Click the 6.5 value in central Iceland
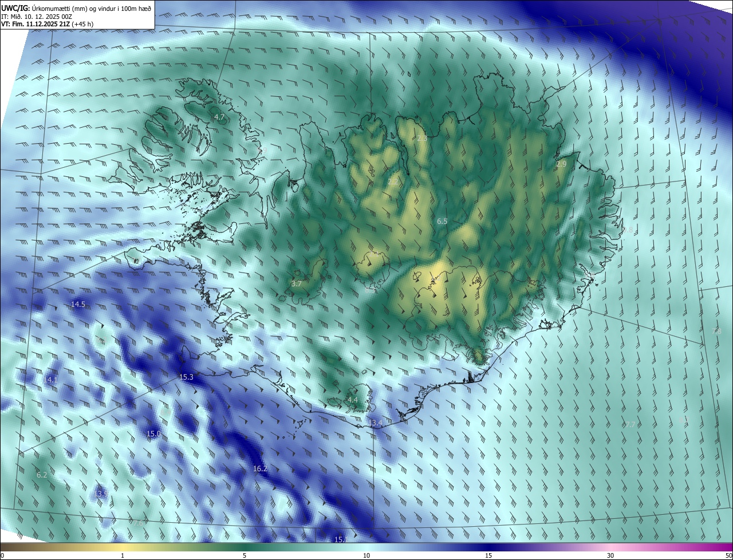The image size is (733, 560). coord(442,221)
